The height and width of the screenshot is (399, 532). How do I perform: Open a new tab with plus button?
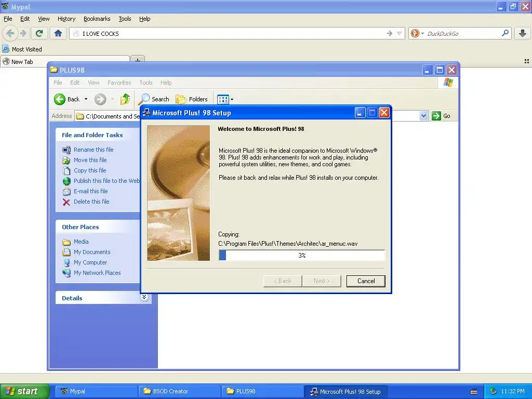tap(138, 60)
